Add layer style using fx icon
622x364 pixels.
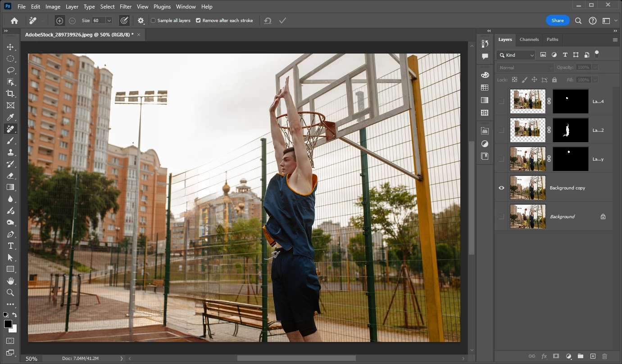544,356
